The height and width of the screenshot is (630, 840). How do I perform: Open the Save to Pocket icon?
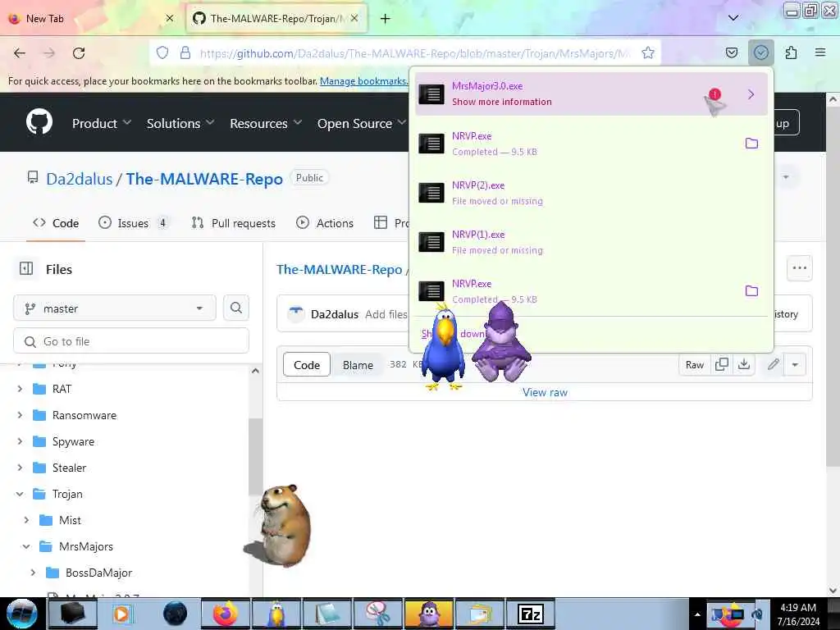(731, 52)
